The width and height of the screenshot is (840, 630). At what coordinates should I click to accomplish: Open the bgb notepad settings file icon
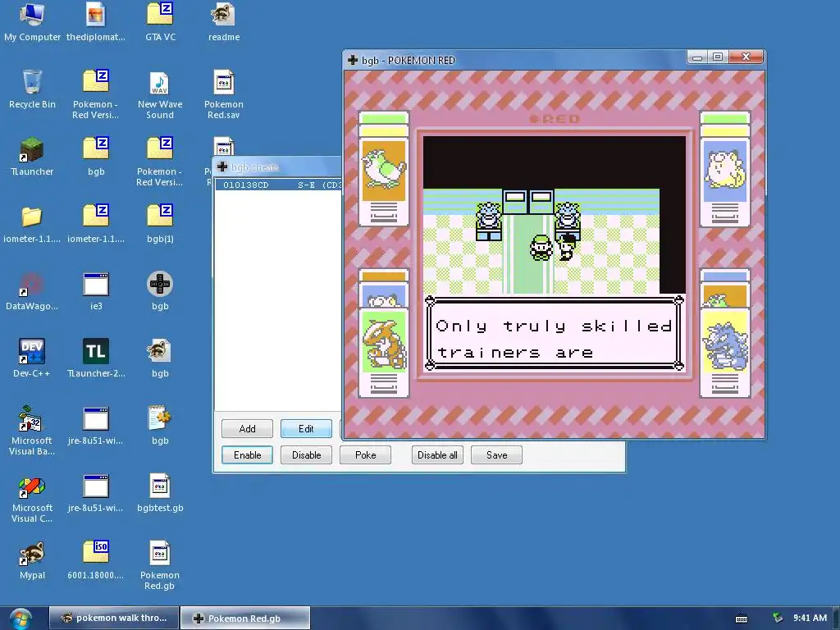click(160, 426)
